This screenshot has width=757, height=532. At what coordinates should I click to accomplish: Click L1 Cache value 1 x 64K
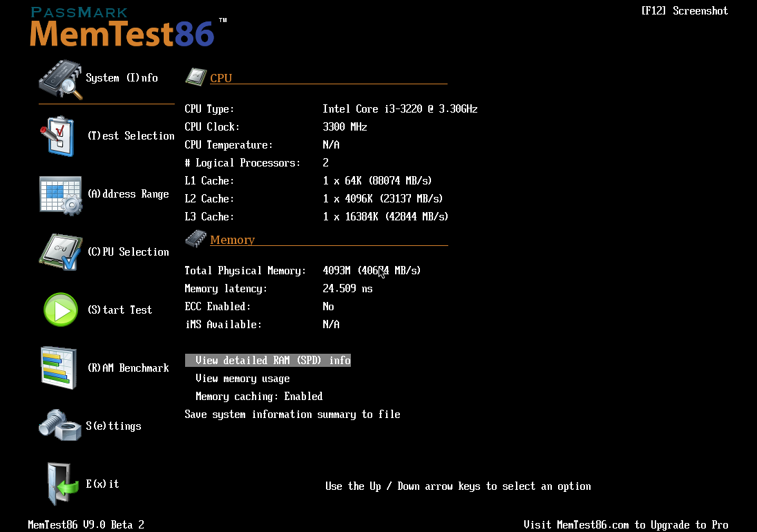coord(377,180)
